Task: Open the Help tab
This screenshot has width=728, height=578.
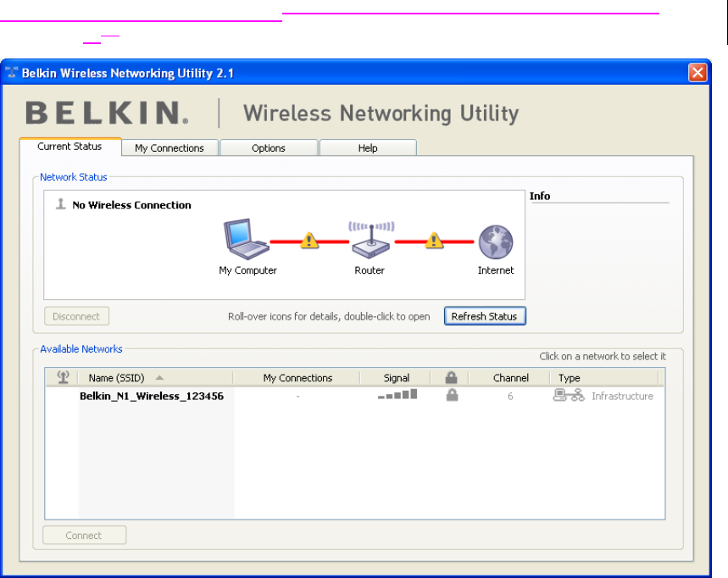Action: tap(368, 148)
